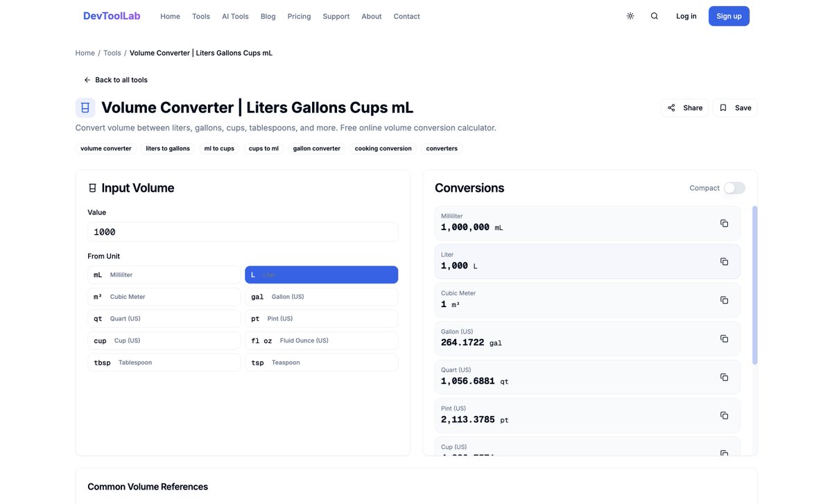Click the Share button
Screen dimensions: 832x504
(x=685, y=107)
